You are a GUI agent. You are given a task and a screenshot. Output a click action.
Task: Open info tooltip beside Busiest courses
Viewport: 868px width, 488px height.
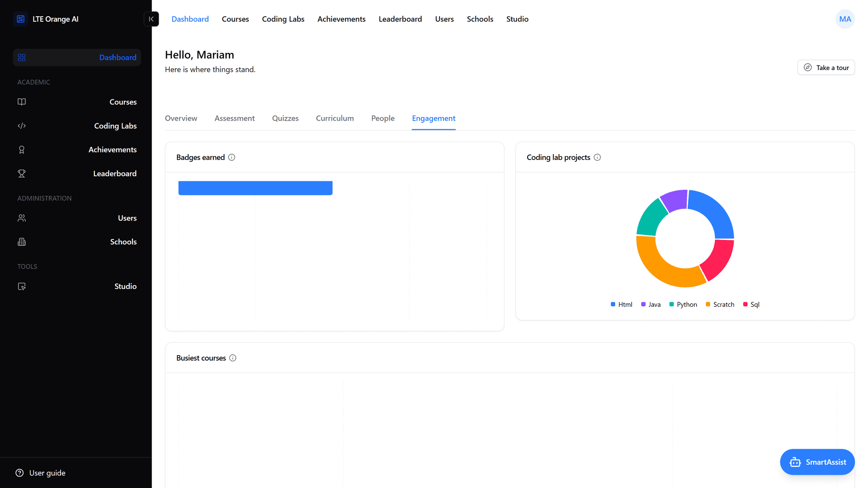(233, 358)
